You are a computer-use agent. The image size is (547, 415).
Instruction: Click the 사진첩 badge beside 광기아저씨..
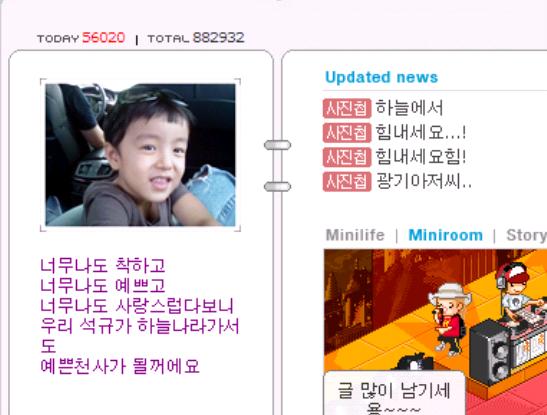coord(347,181)
